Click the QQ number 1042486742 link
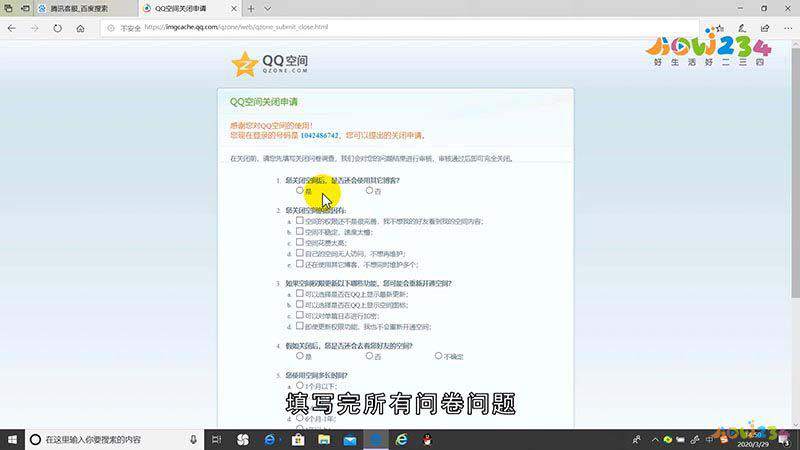 pos(319,136)
